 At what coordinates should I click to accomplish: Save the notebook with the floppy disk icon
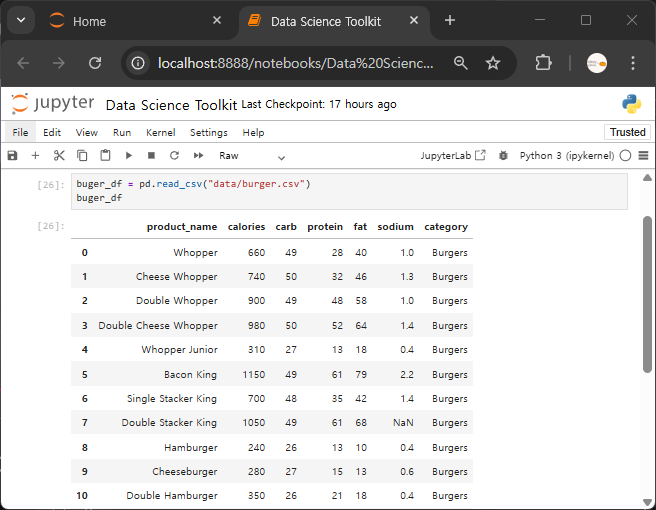(x=13, y=156)
